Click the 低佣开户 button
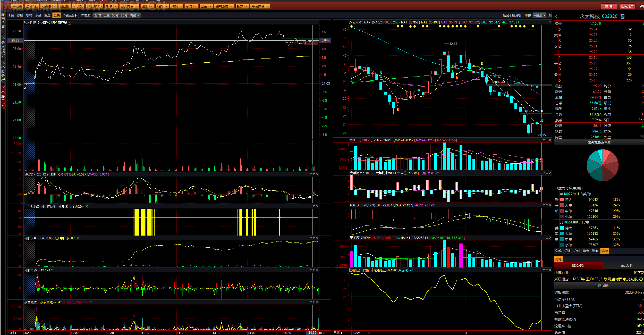This screenshot has width=644, height=335. click(627, 6)
